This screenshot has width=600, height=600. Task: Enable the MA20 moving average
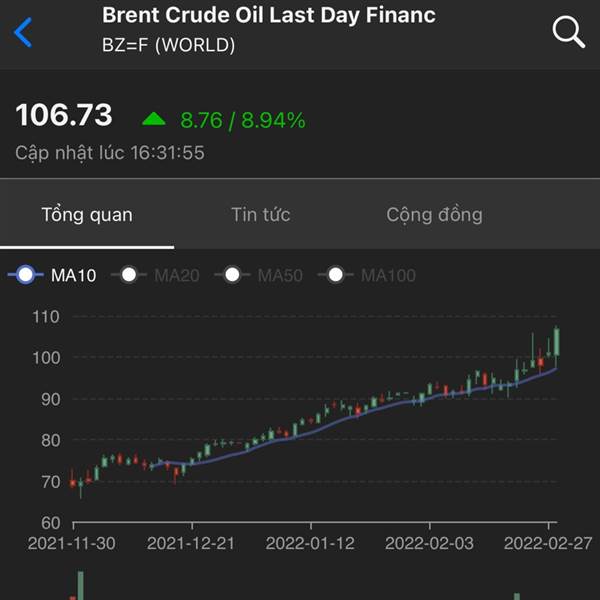point(155,275)
